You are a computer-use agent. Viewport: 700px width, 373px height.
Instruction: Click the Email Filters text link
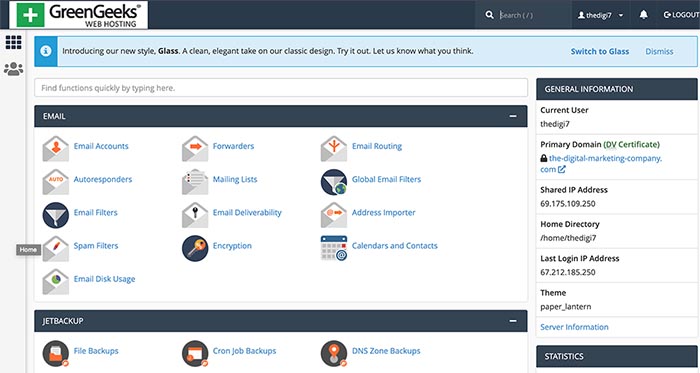(x=96, y=212)
